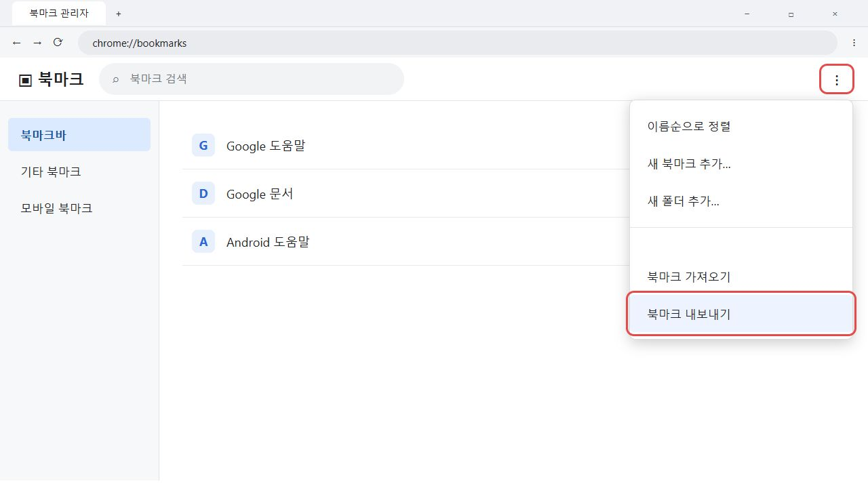Open the 기타 북마크 folder

coord(79,171)
